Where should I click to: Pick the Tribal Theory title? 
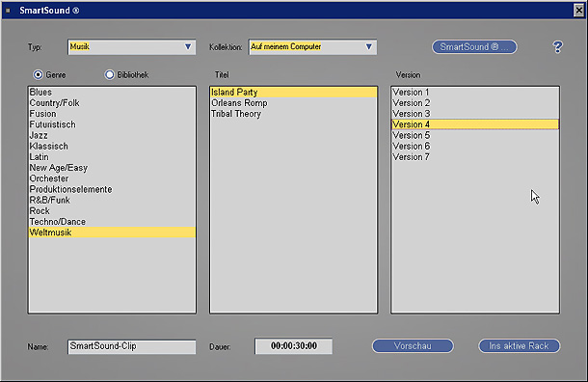[x=293, y=114]
